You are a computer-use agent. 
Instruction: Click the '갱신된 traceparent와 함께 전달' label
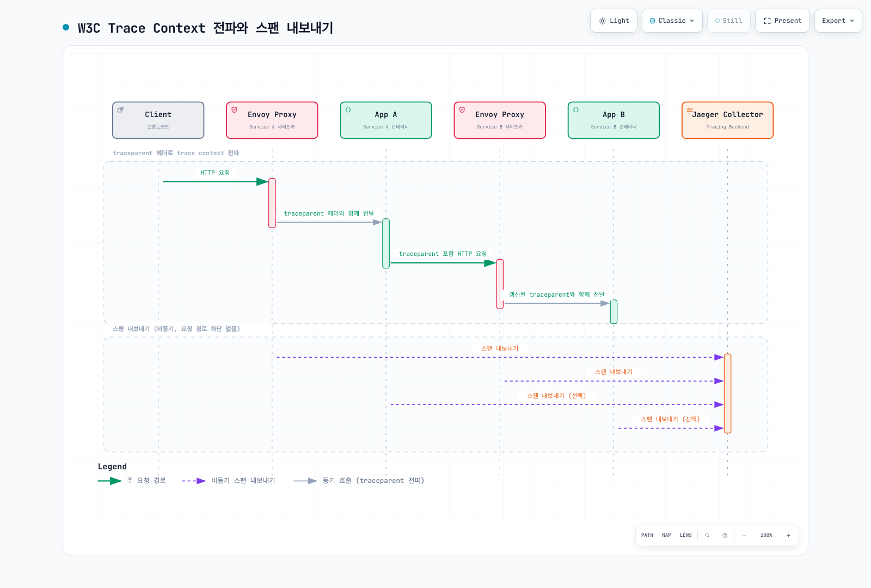(556, 295)
